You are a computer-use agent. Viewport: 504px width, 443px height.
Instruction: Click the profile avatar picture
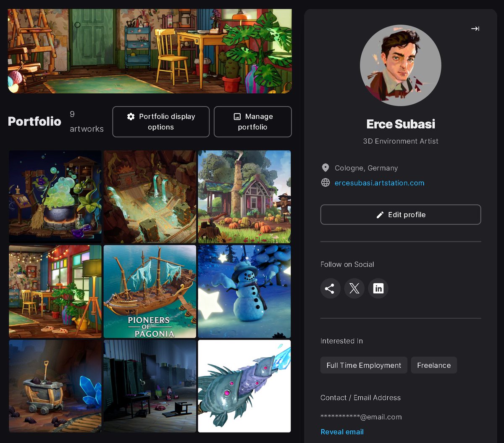[401, 66]
